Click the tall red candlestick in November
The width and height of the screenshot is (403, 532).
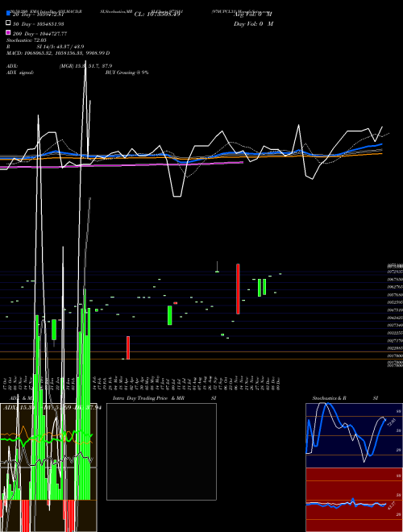(238, 289)
